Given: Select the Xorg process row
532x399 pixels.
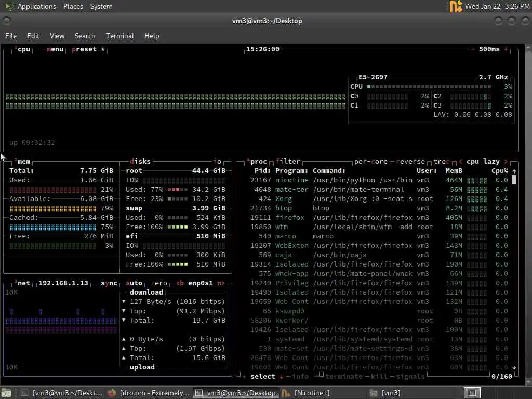Looking at the screenshot, I should coord(379,199).
